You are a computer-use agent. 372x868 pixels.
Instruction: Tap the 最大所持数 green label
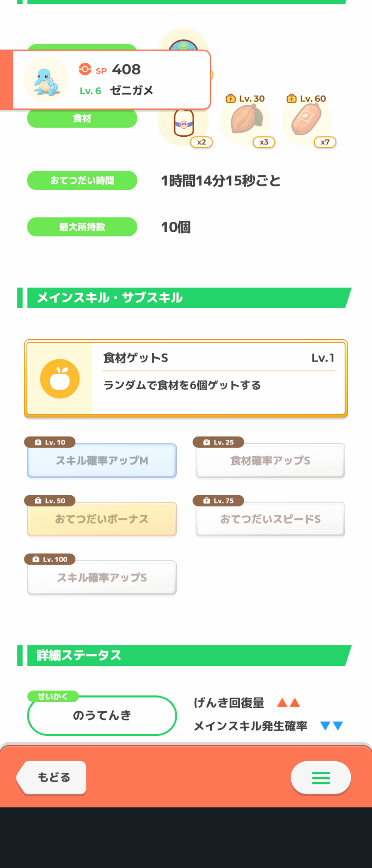click(82, 227)
